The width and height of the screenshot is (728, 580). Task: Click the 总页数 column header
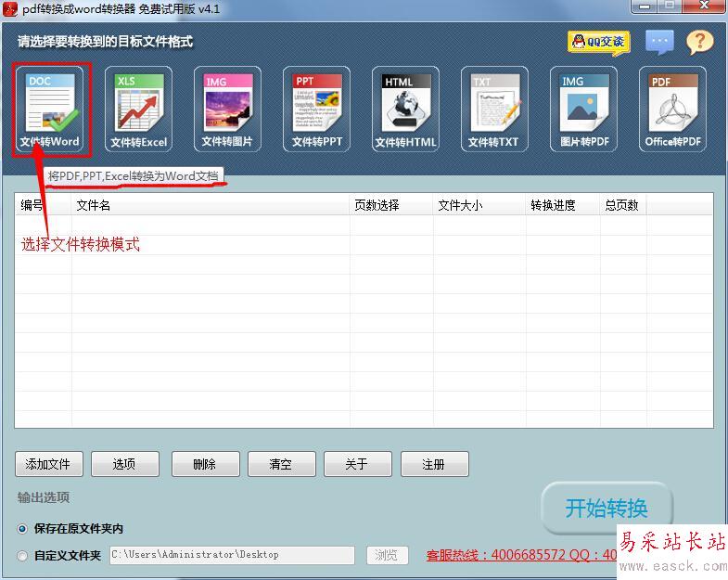623,205
